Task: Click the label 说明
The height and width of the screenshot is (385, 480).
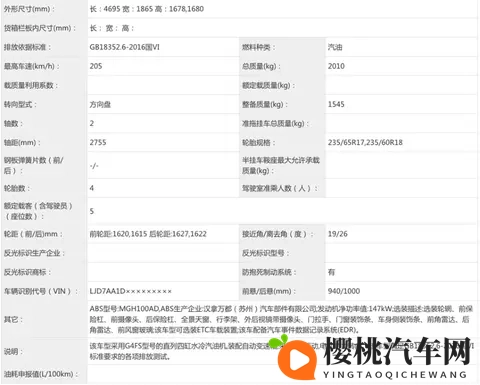Action: (13, 352)
